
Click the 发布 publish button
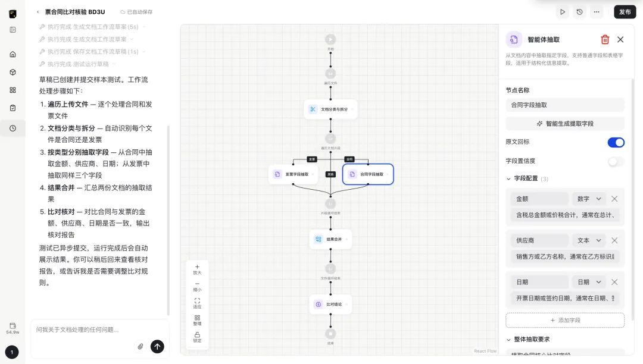pyautogui.click(x=625, y=12)
